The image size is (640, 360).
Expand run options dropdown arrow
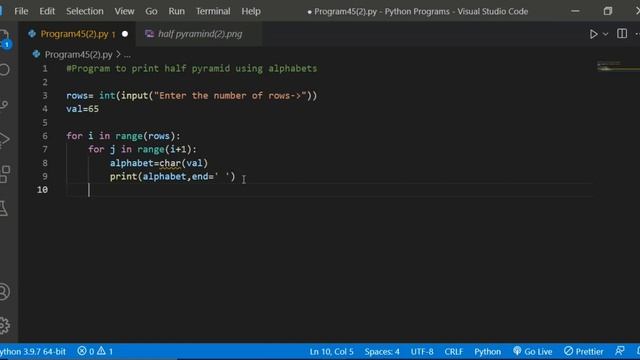tap(606, 34)
